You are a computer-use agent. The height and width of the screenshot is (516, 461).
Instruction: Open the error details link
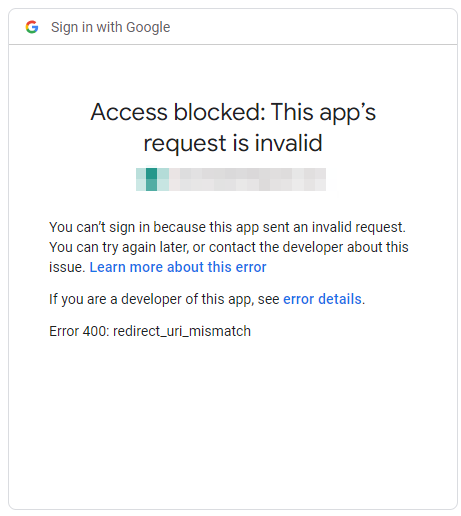coord(322,299)
